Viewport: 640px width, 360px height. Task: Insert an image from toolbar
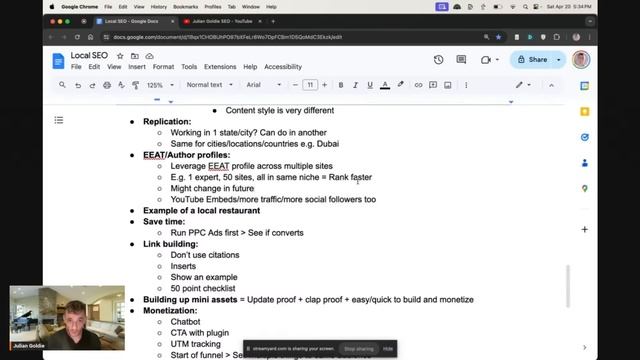(x=448, y=85)
